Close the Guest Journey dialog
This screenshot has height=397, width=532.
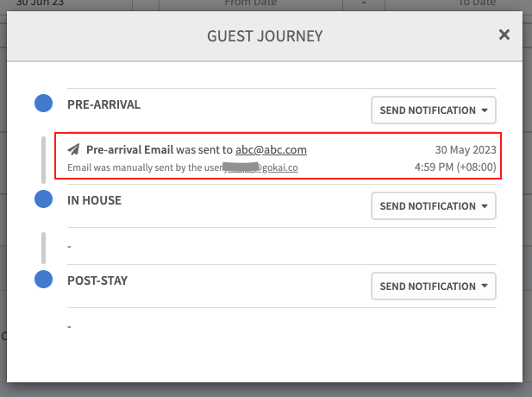(x=504, y=35)
